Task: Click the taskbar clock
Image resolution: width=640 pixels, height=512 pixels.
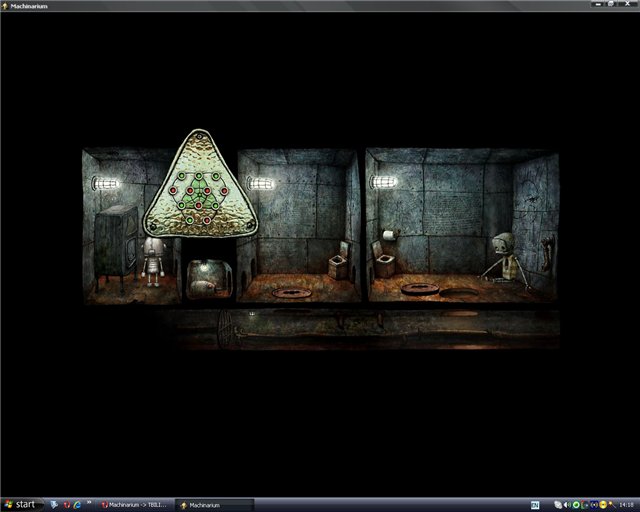Action: pos(627,505)
